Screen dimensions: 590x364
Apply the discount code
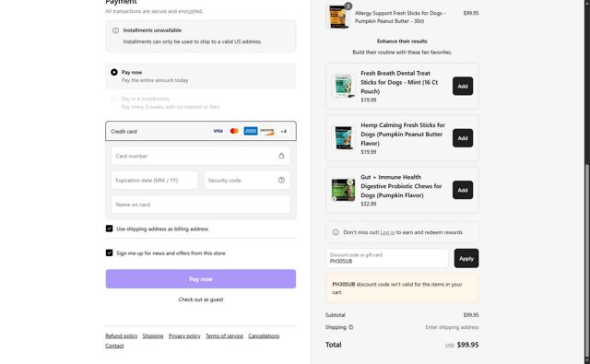click(x=466, y=258)
